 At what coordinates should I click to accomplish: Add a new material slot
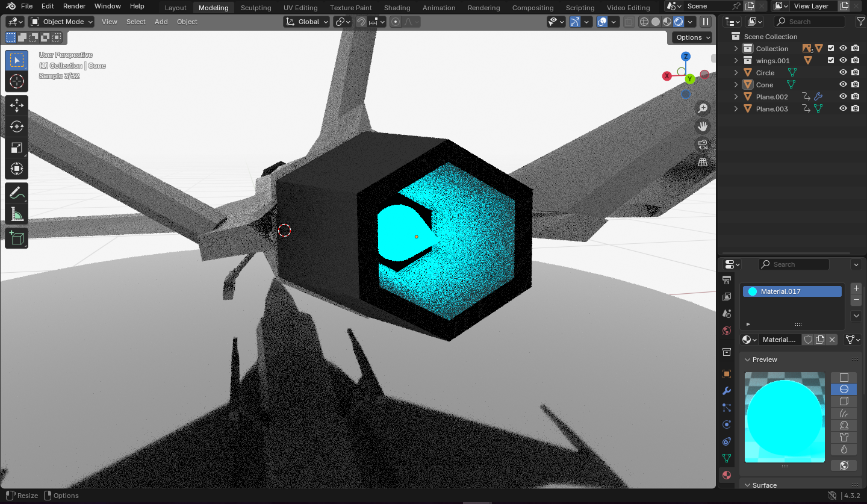pos(856,288)
